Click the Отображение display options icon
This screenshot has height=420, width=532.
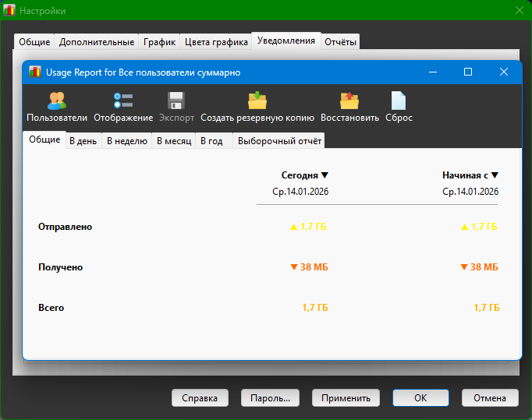[x=123, y=101]
